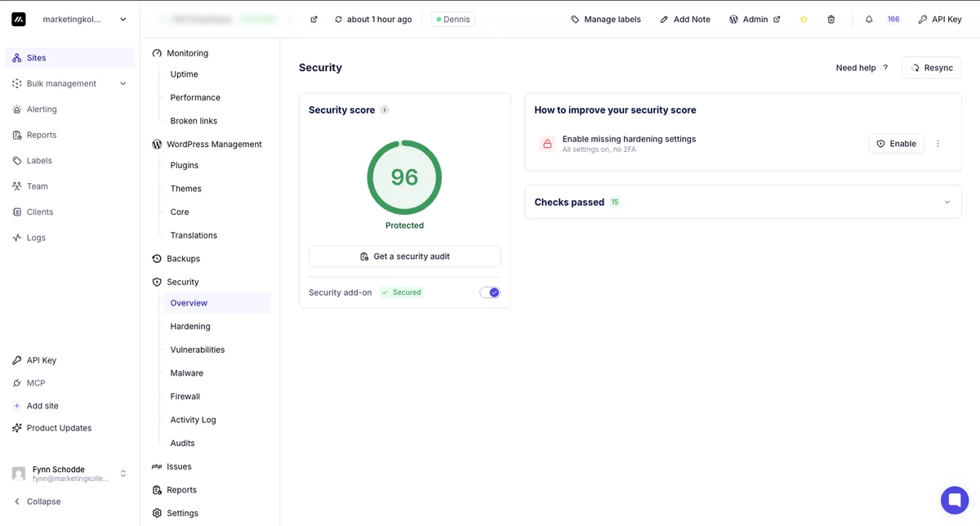Open the notifications bell

[x=869, y=20]
